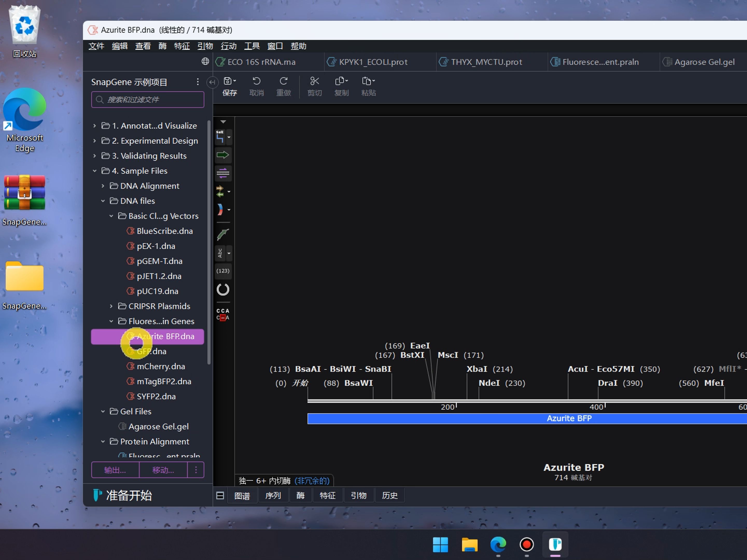This screenshot has width=747, height=560.
Task: Open the ORF arrows dropdown
Action: (x=229, y=192)
